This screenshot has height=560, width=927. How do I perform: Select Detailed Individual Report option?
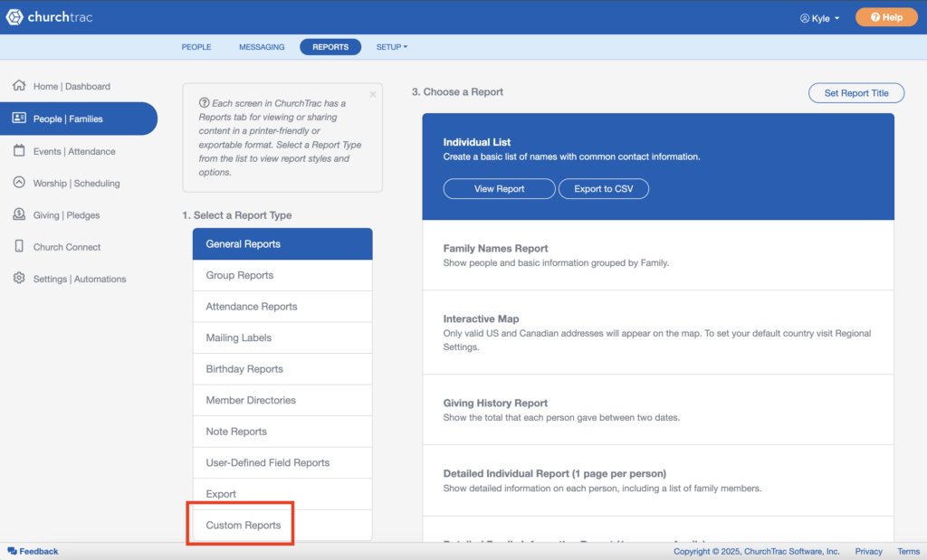point(658,481)
